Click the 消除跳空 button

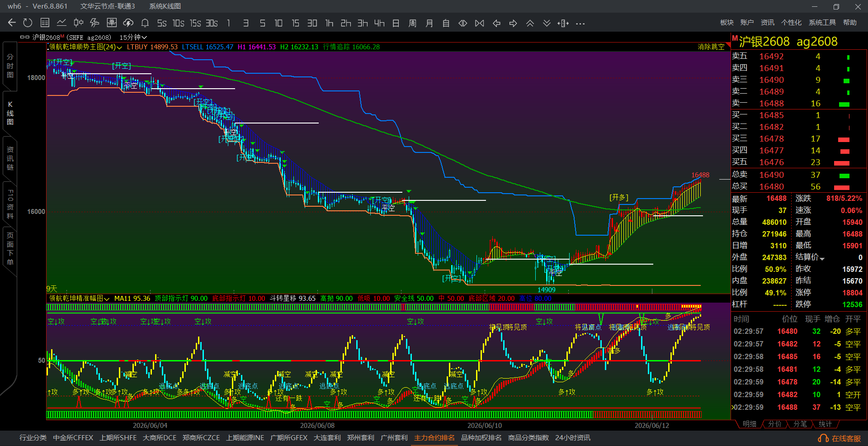pyautogui.click(x=711, y=47)
